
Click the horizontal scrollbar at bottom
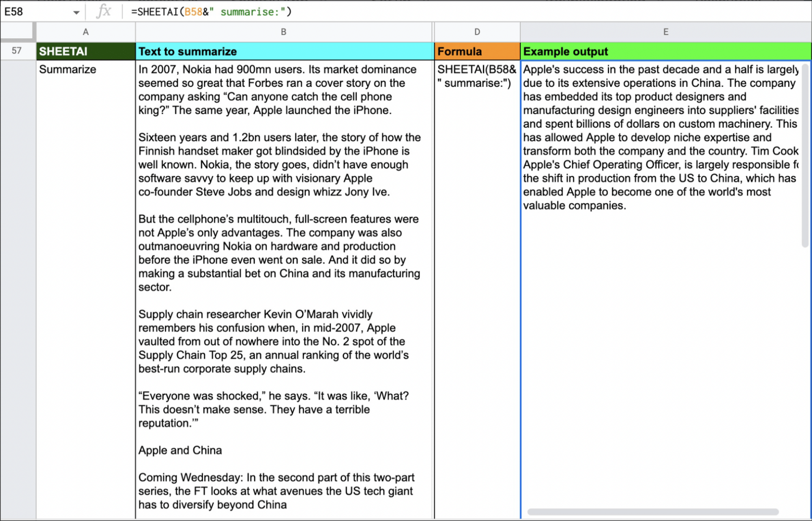tap(653, 512)
